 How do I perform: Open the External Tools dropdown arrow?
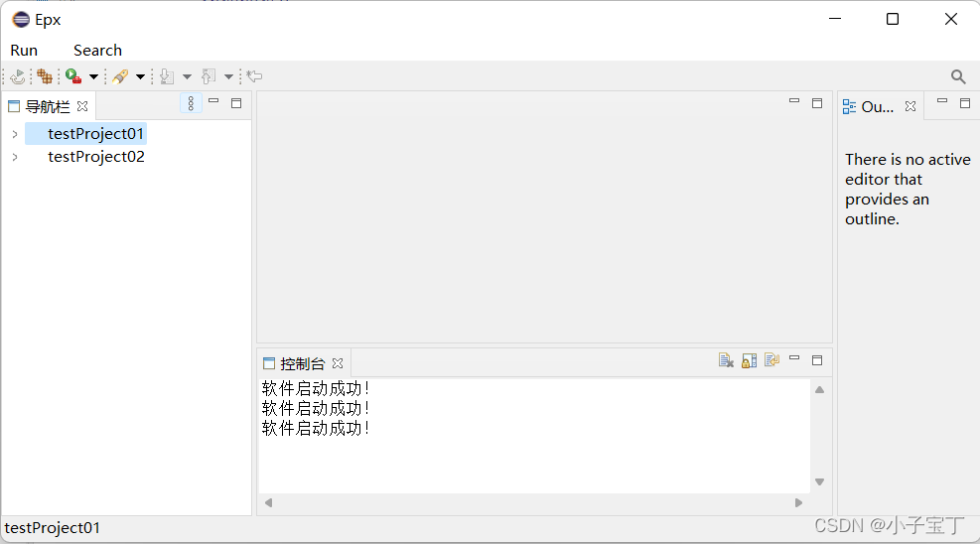93,76
